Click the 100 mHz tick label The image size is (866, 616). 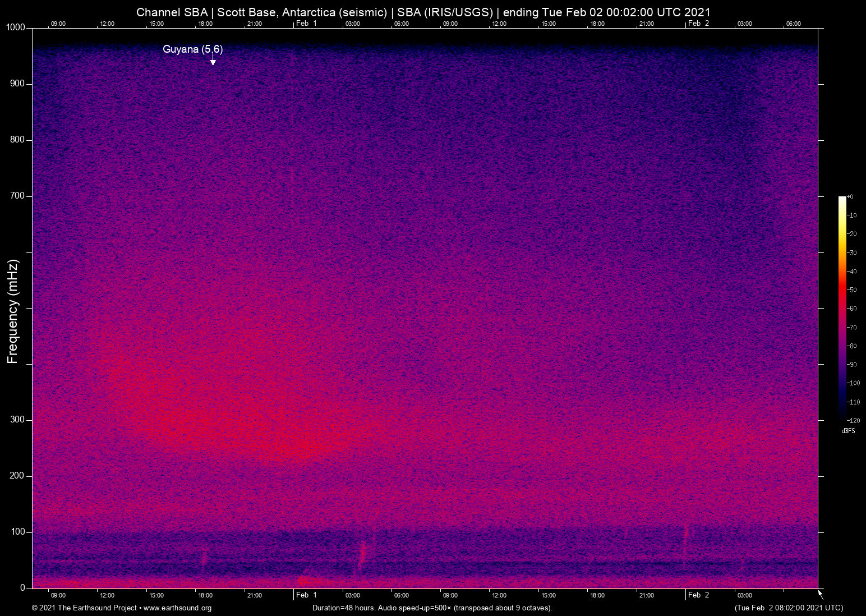(18, 530)
